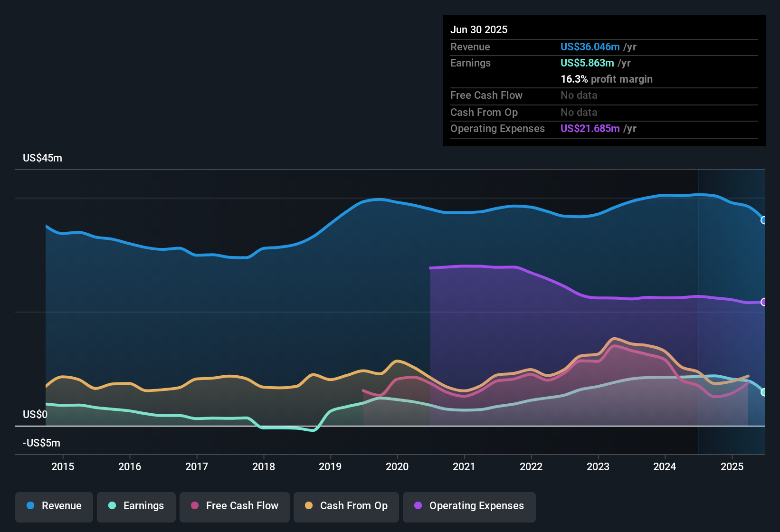Toggle the Revenue series legend button

[x=54, y=507]
